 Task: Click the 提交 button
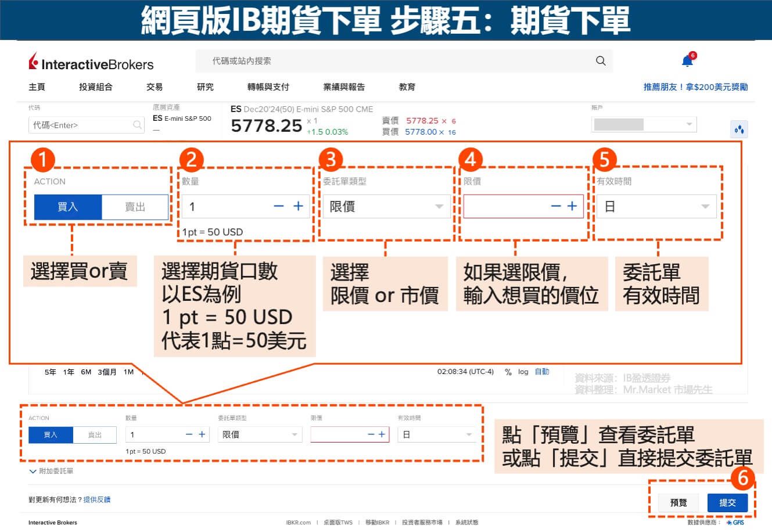(x=727, y=503)
